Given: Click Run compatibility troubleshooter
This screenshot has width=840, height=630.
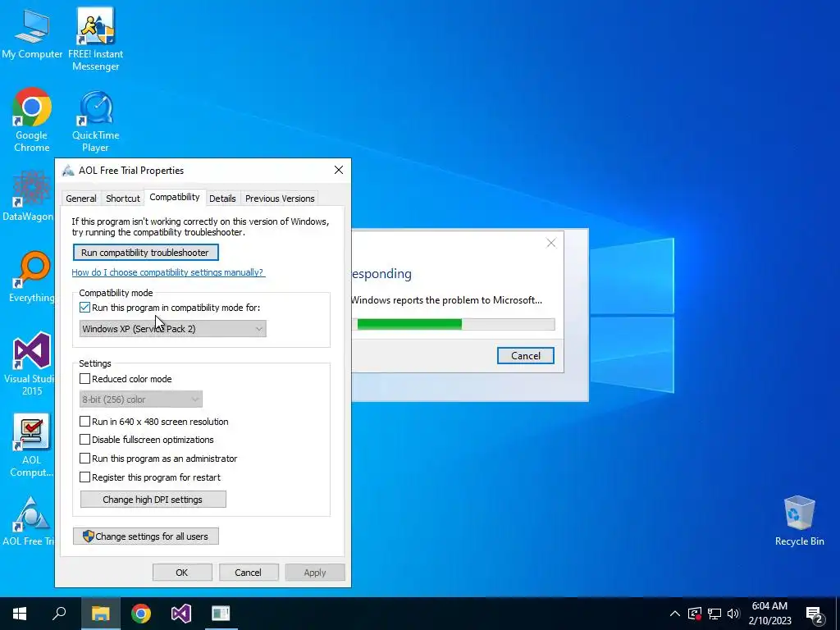Looking at the screenshot, I should pyautogui.click(x=145, y=253).
